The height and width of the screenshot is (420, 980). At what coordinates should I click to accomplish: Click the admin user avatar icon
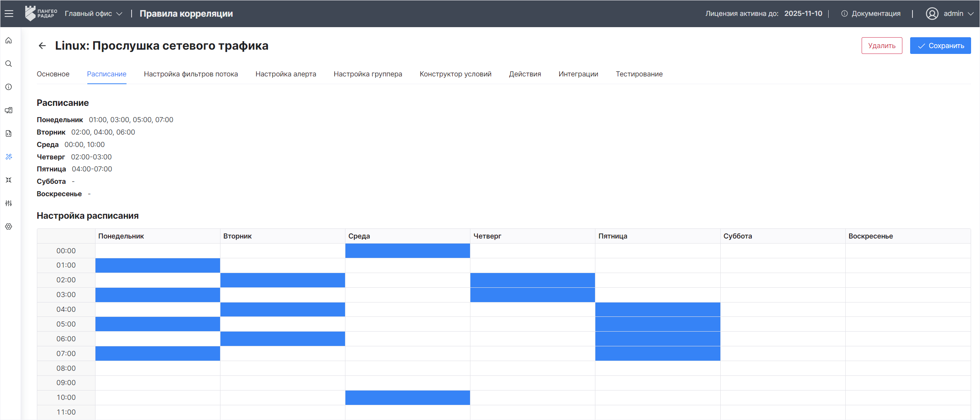[x=932, y=14]
